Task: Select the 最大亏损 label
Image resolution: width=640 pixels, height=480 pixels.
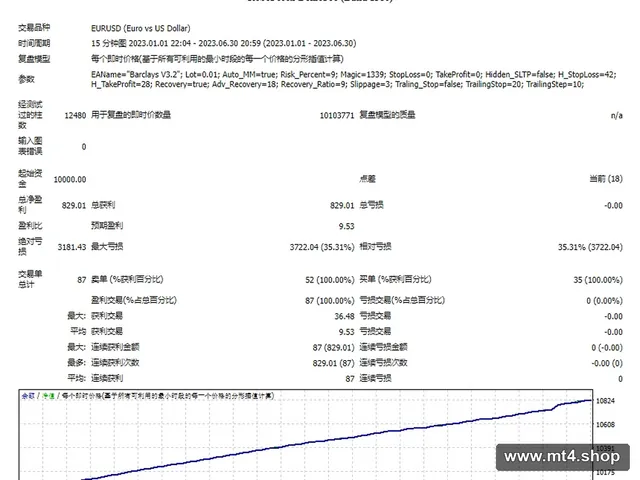Action: pyautogui.click(x=107, y=246)
